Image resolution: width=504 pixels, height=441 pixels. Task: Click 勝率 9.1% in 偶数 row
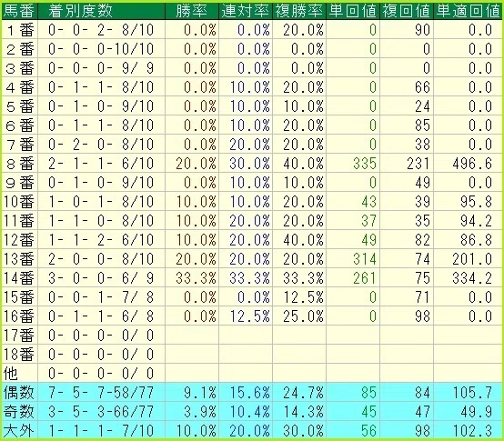[x=200, y=392]
